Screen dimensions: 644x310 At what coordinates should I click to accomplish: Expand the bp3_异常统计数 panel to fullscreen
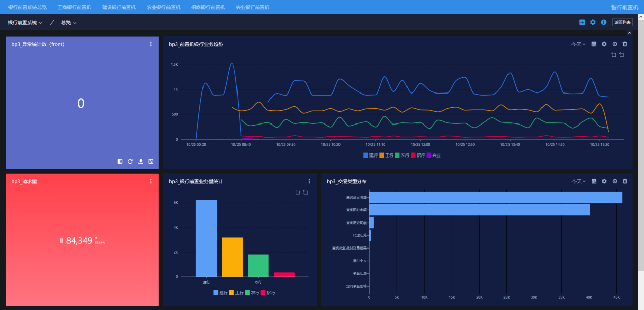[x=151, y=161]
